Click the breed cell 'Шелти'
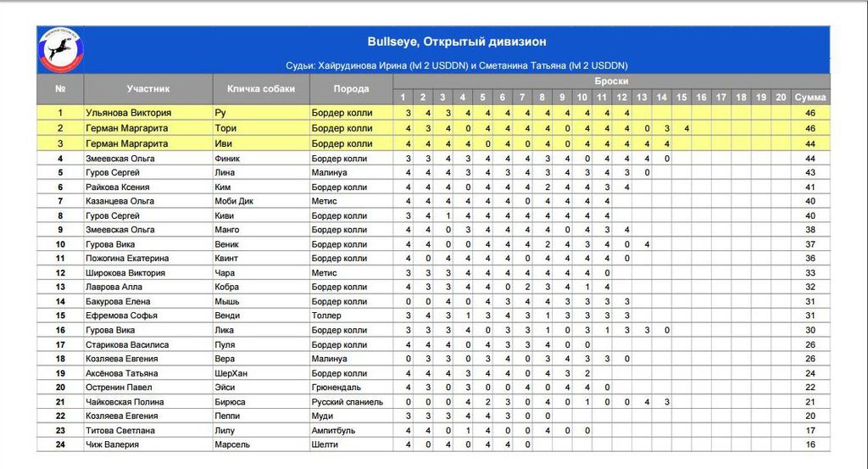 tap(325, 444)
